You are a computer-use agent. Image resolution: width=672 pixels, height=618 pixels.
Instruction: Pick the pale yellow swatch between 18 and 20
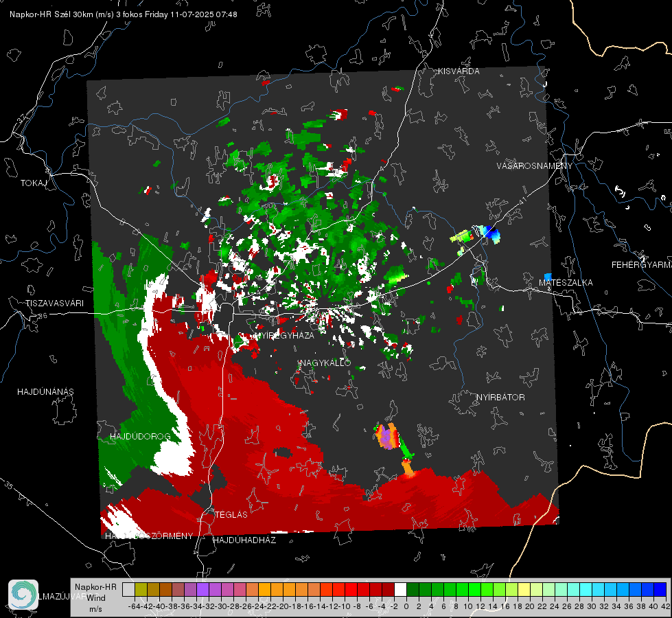pos(524,589)
